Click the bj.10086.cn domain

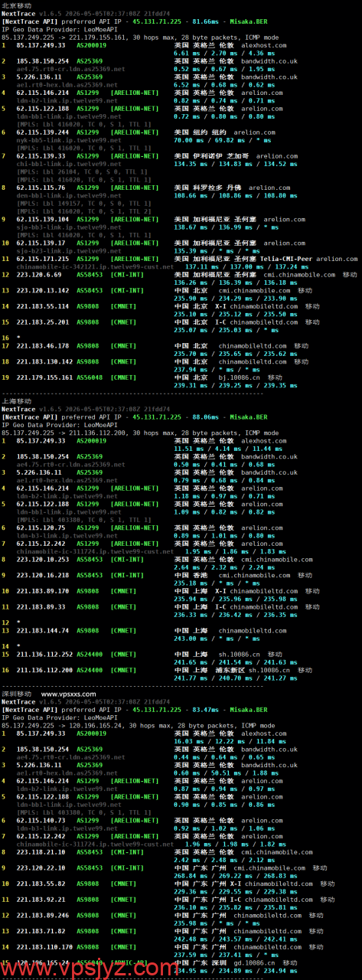pyautogui.click(x=239, y=377)
